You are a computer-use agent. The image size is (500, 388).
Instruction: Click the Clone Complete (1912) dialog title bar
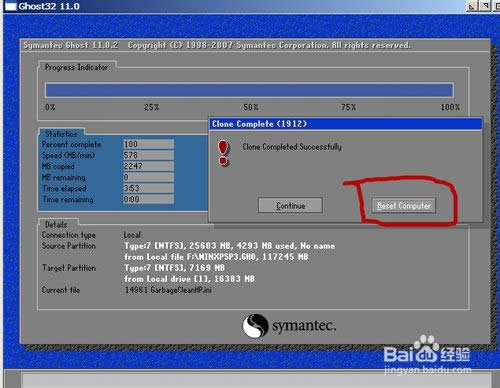point(345,124)
